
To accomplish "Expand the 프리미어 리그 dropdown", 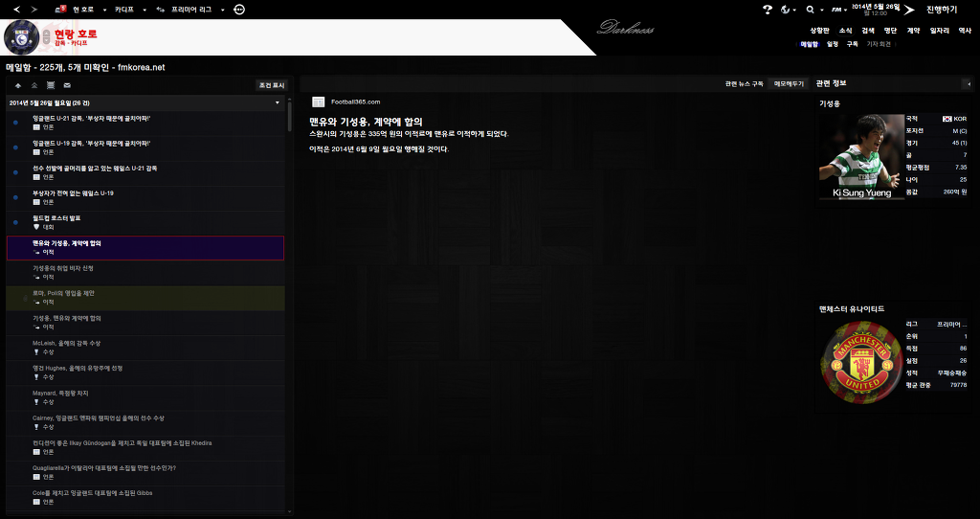I will coord(222,10).
